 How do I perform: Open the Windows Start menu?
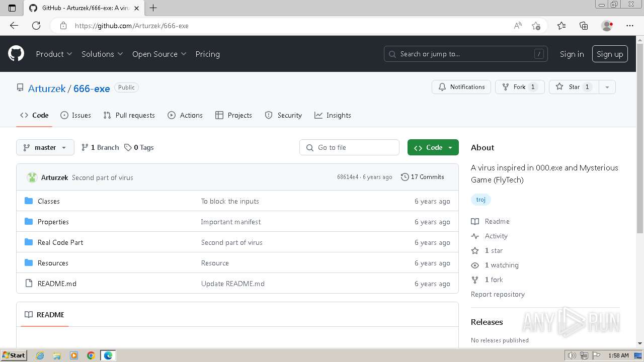(14, 355)
